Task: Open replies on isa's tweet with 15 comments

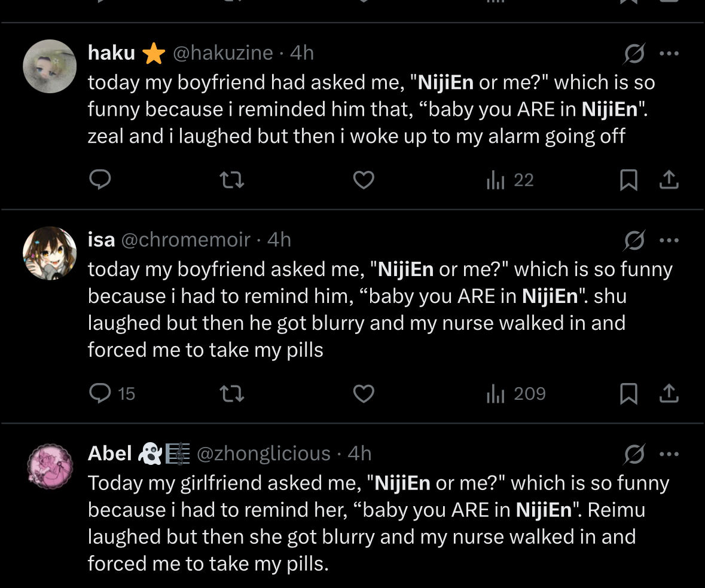Action: pyautogui.click(x=112, y=394)
